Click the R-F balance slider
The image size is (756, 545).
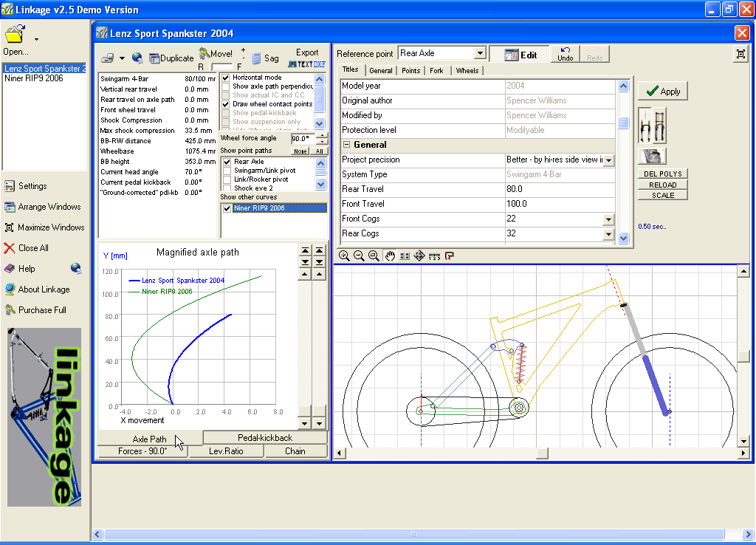pyautogui.click(x=221, y=66)
